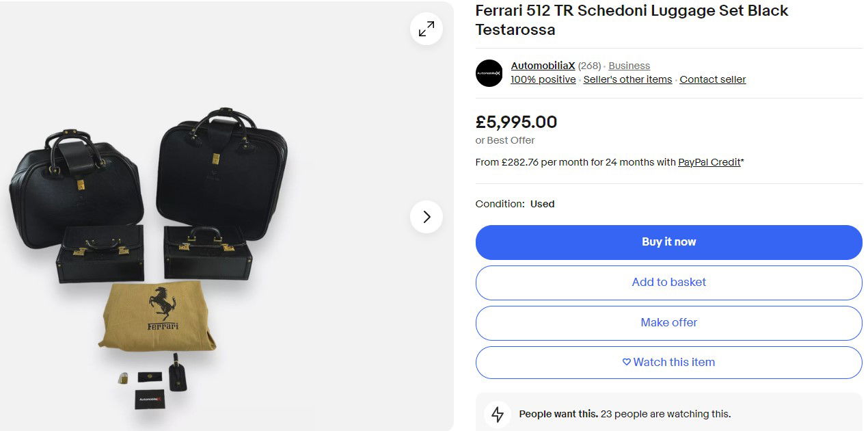Open the 100% positive feedback link
Viewport: 868px width, 431px height.
click(x=543, y=79)
